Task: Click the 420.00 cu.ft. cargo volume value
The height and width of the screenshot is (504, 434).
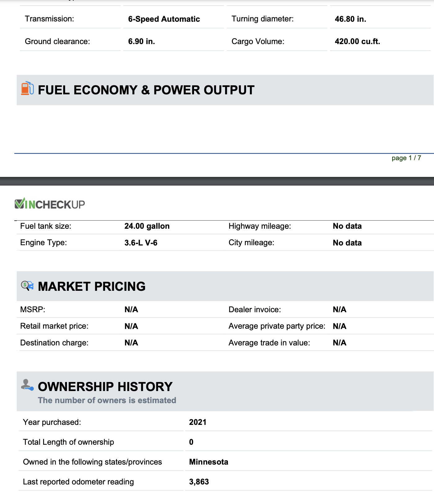Action: point(357,42)
